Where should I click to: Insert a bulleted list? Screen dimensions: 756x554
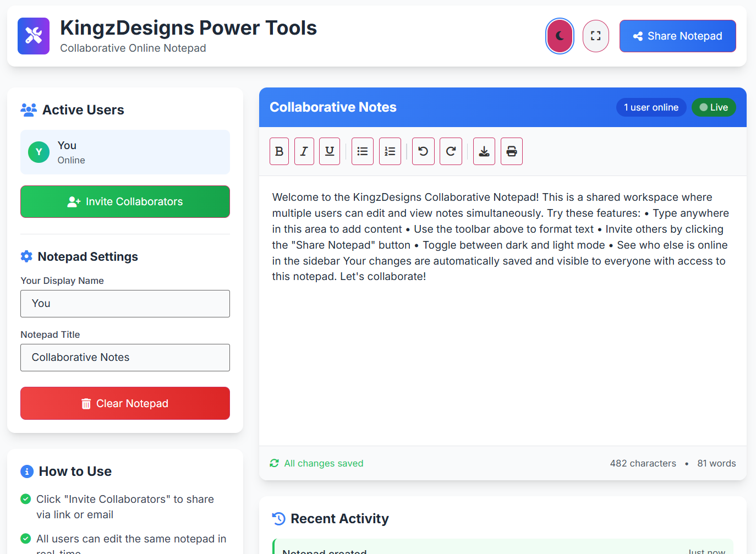363,151
